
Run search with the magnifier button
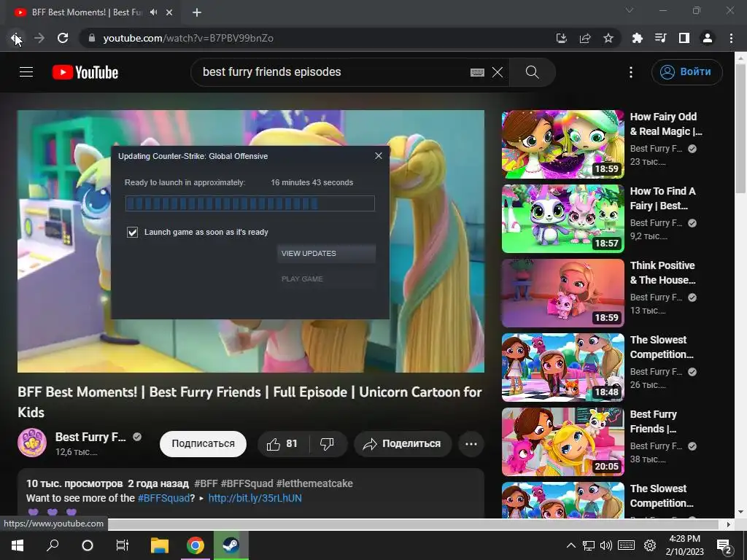click(x=532, y=72)
